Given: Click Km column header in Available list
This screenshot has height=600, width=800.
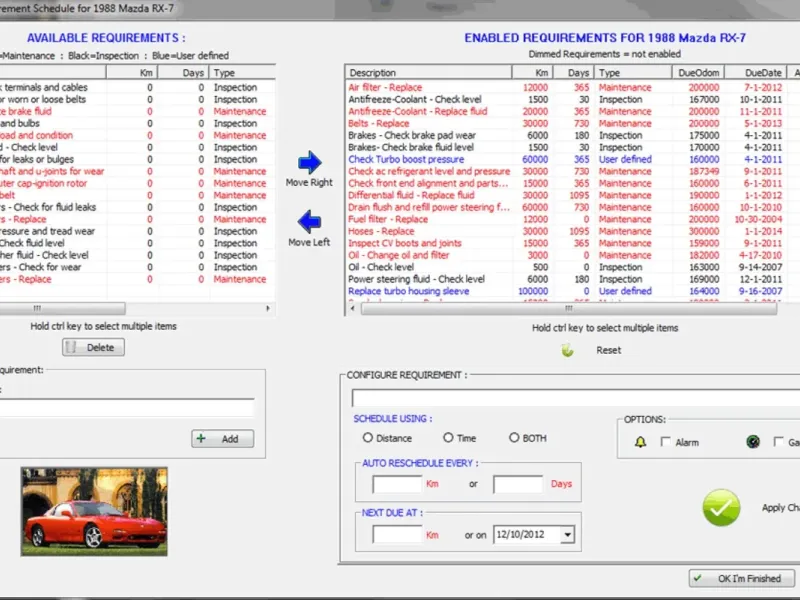Looking at the screenshot, I should pyautogui.click(x=132, y=73).
